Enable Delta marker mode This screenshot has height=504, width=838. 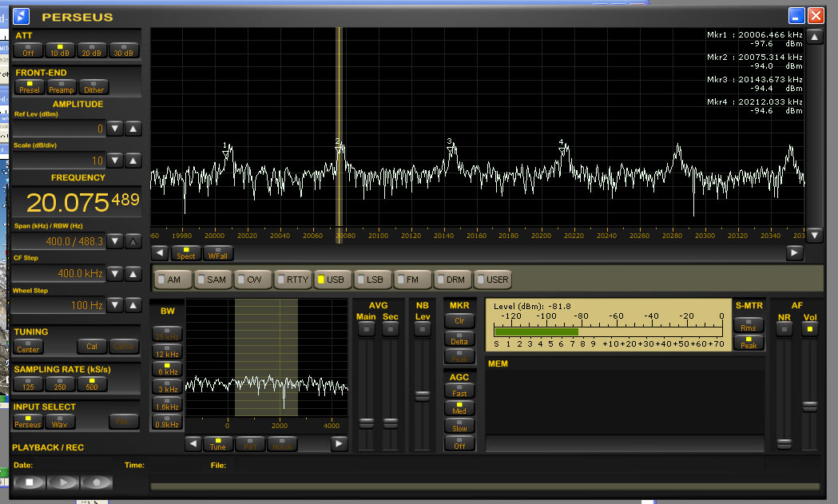[x=459, y=339]
